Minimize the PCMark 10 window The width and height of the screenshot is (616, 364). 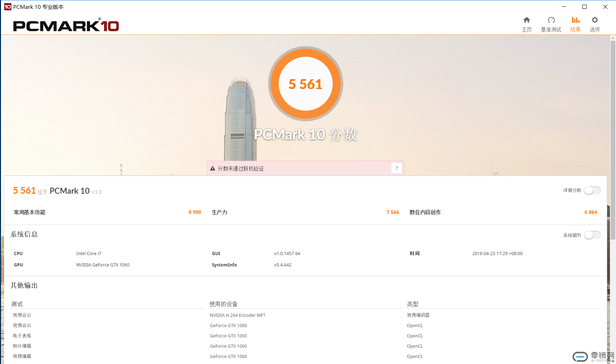[x=564, y=7]
